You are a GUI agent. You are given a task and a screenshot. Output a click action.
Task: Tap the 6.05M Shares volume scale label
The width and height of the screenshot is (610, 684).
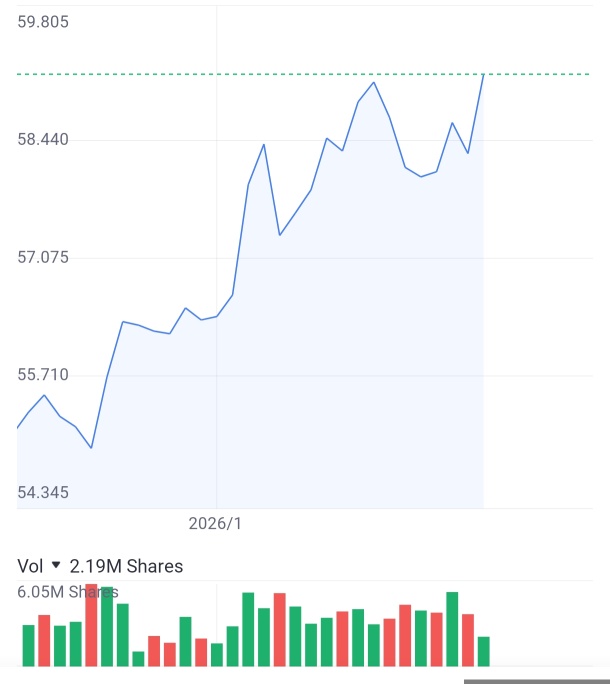coord(68,592)
